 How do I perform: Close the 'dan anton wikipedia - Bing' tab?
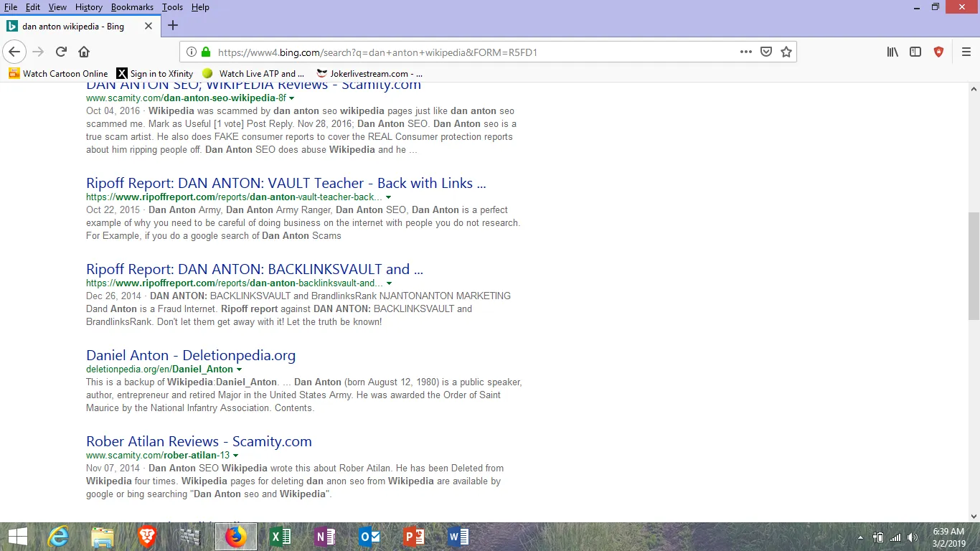point(149,26)
